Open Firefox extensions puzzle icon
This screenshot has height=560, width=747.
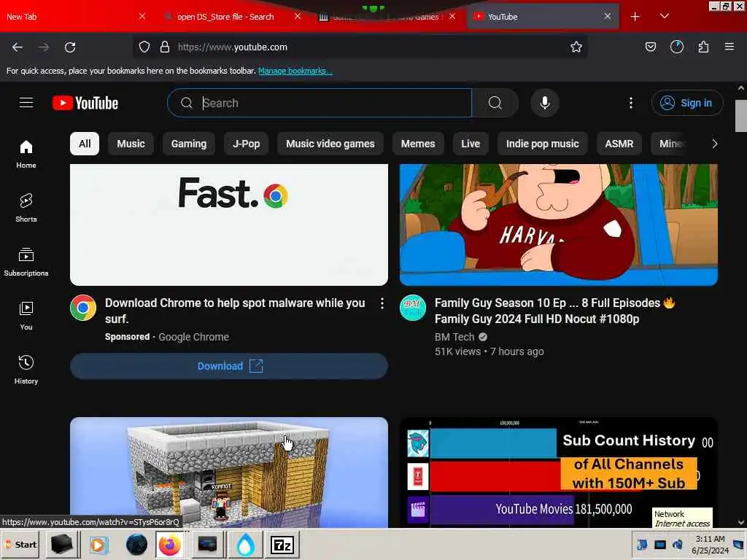pyautogui.click(x=703, y=47)
